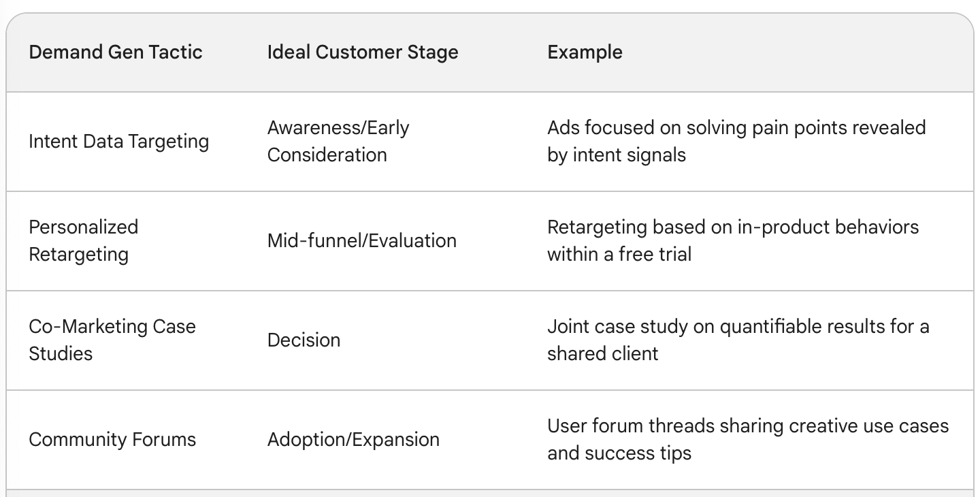This screenshot has height=497, width=980.
Task: Click the word Retargeting in the tactic column
Action: pos(78,255)
